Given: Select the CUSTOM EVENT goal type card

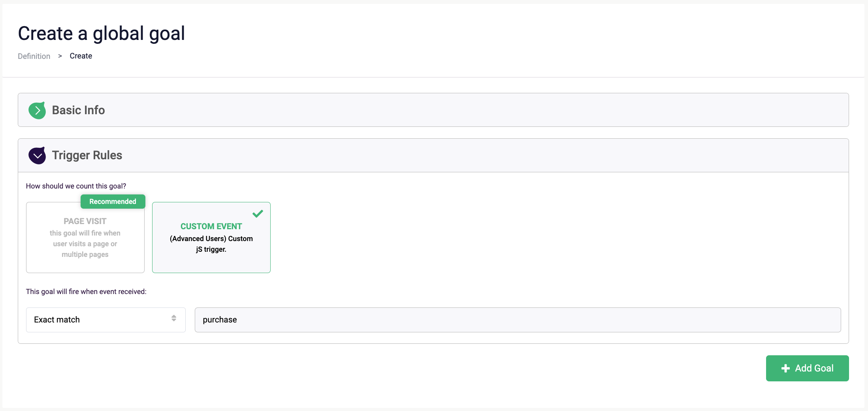Looking at the screenshot, I should 211,238.
